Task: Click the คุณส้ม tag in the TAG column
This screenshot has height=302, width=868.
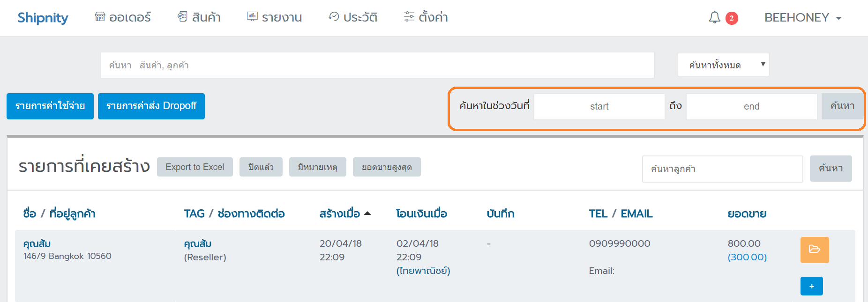Action: click(198, 243)
